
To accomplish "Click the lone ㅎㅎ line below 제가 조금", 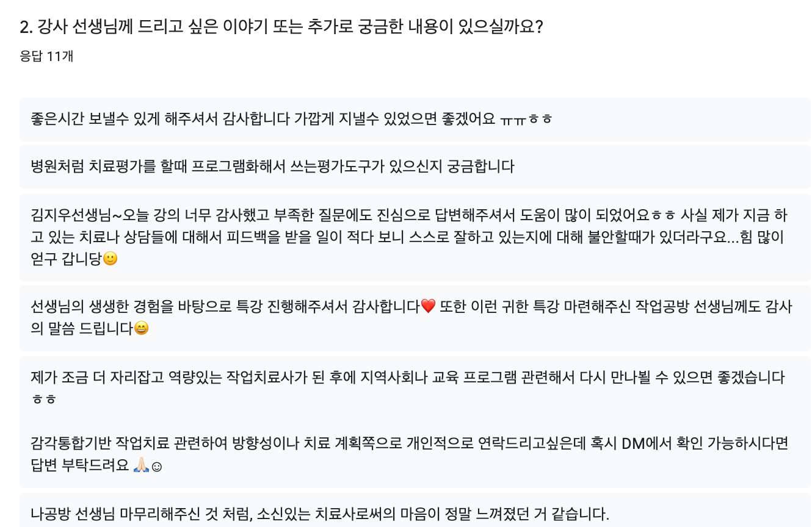I will pos(44,400).
